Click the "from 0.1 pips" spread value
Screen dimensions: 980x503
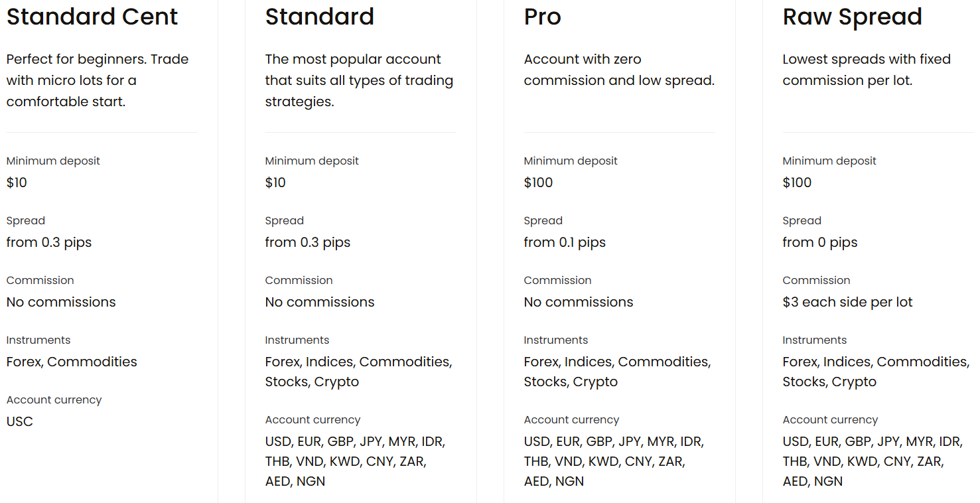(565, 242)
